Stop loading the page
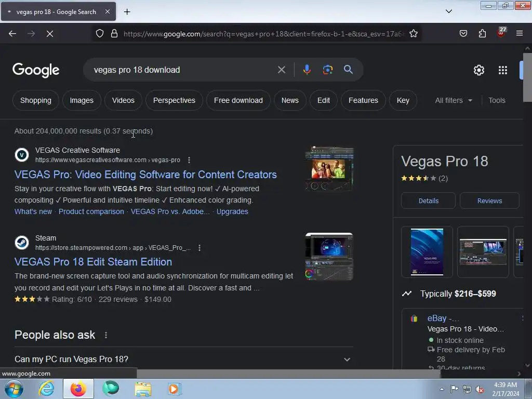Viewport: 532px width, 399px height. coord(49,34)
